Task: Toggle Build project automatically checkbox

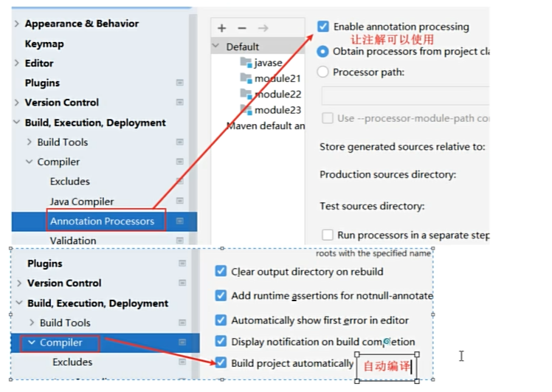Action: tap(221, 362)
